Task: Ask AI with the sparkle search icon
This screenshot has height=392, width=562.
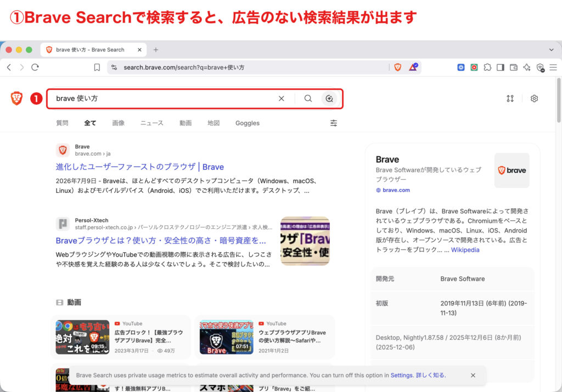Action: pyautogui.click(x=329, y=99)
